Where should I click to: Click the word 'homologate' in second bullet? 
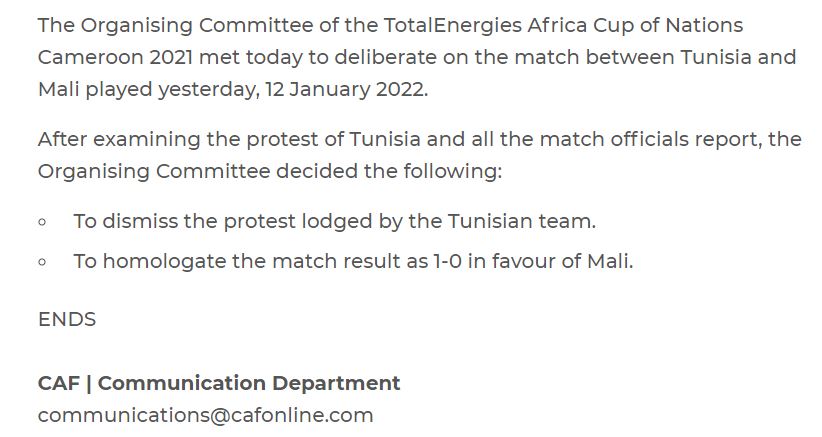pyautogui.click(x=165, y=263)
